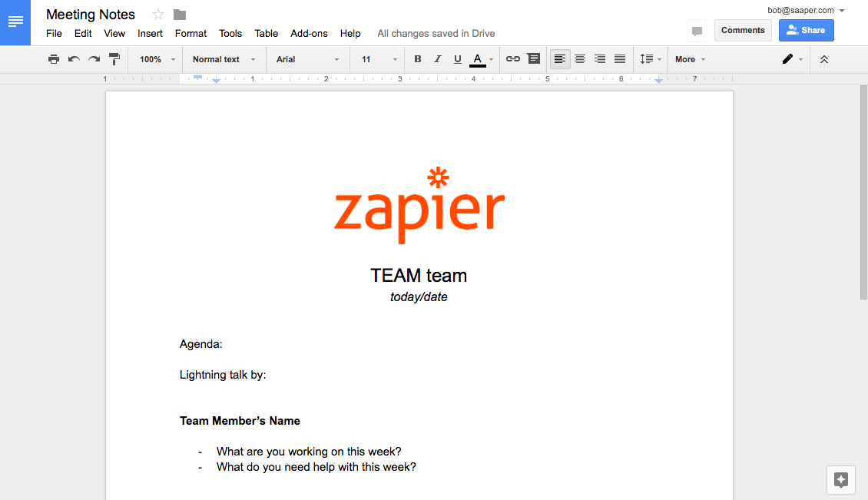The image size is (868, 500).
Task: Open the Edit menu
Action: coord(83,33)
